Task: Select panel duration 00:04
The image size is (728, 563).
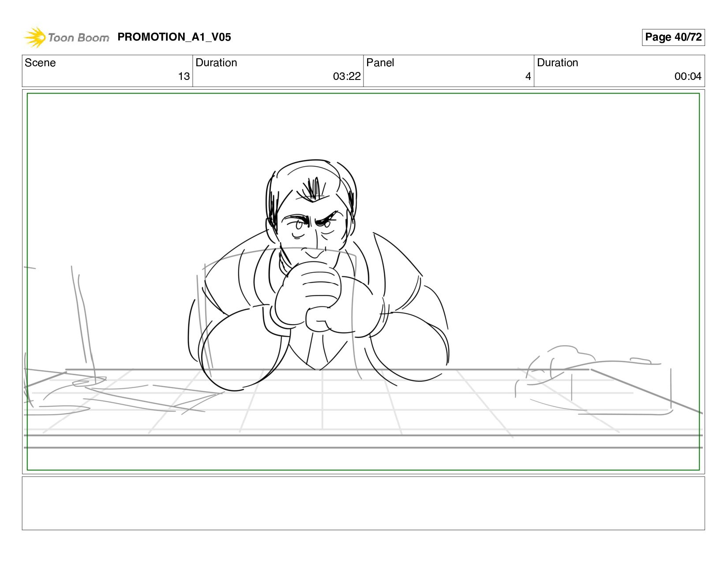Action: (688, 76)
